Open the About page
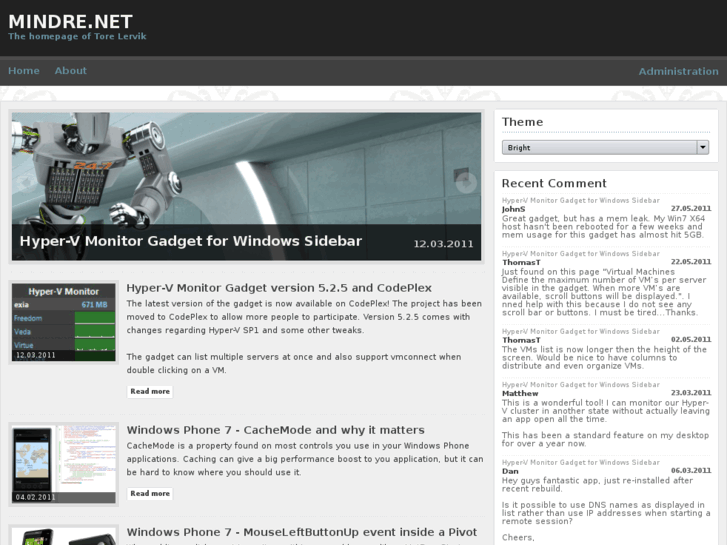Screen dimensions: 727x545 [70, 71]
